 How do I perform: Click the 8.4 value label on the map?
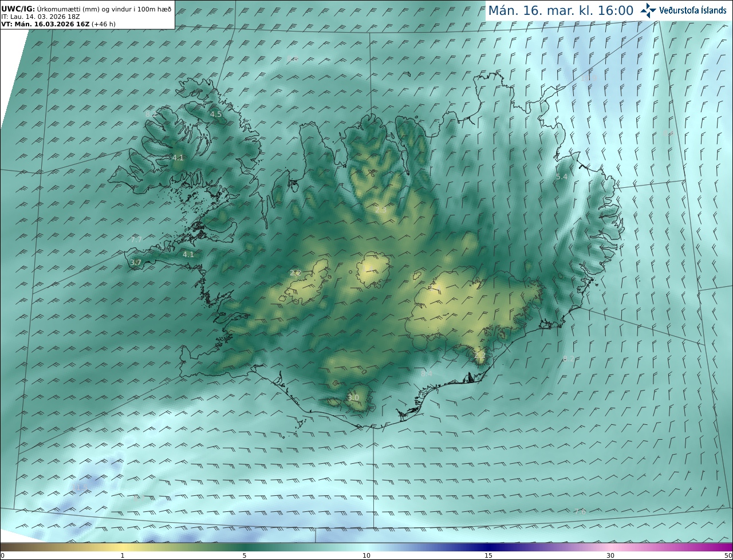[427, 373]
